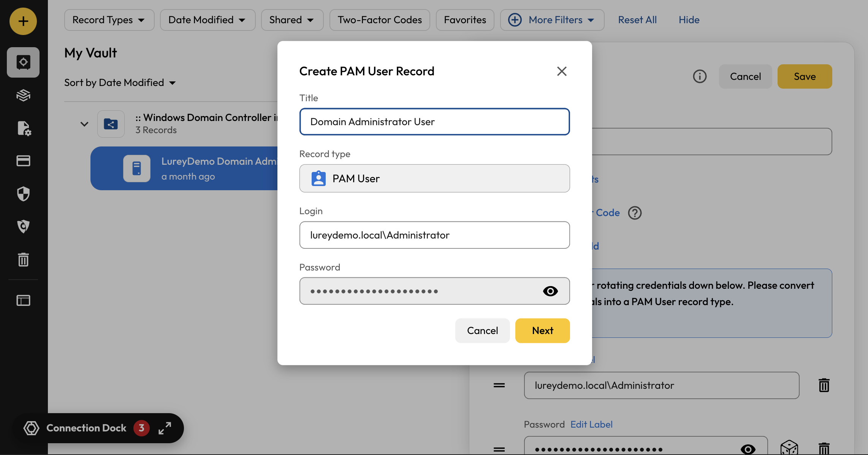Screen dimensions: 868x455
Task: Toggle the Favorites filter
Action: coord(465,20)
